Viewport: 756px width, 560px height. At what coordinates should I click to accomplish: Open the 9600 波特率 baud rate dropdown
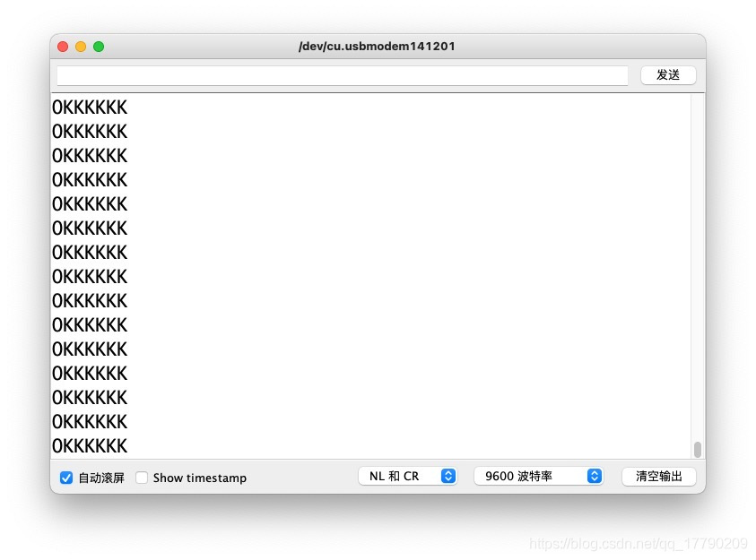(x=538, y=477)
